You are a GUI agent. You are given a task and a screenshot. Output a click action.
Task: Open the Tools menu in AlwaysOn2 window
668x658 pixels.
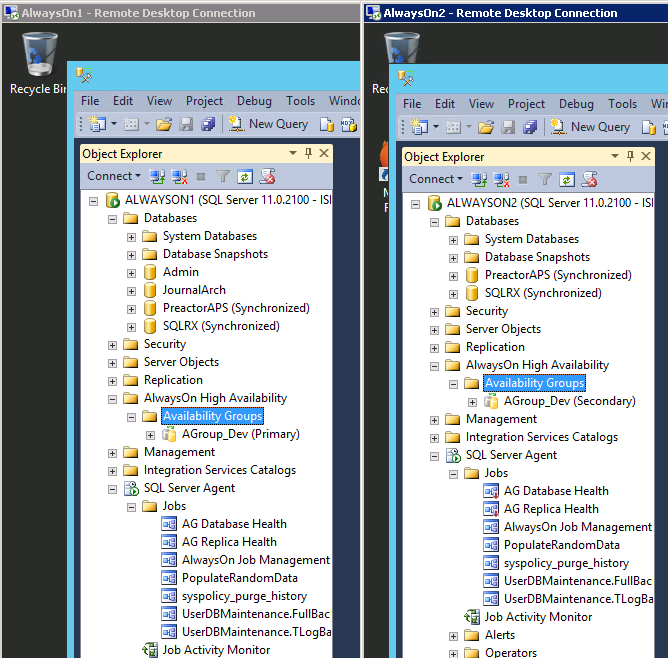(x=622, y=104)
